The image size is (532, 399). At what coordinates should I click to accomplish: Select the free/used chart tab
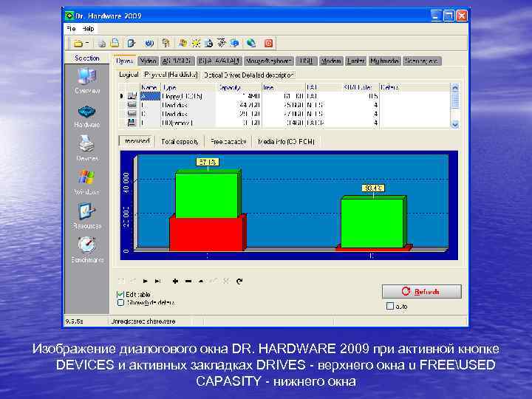pos(137,141)
